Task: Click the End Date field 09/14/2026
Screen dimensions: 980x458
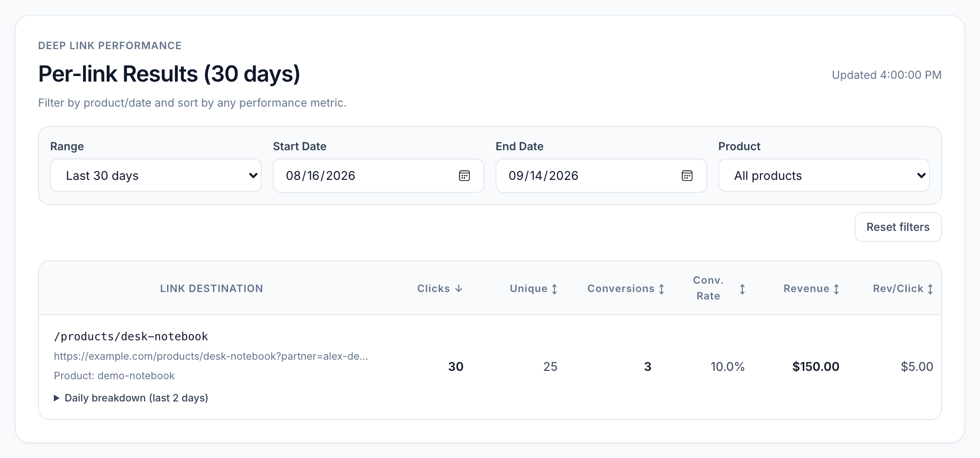Action: point(601,176)
